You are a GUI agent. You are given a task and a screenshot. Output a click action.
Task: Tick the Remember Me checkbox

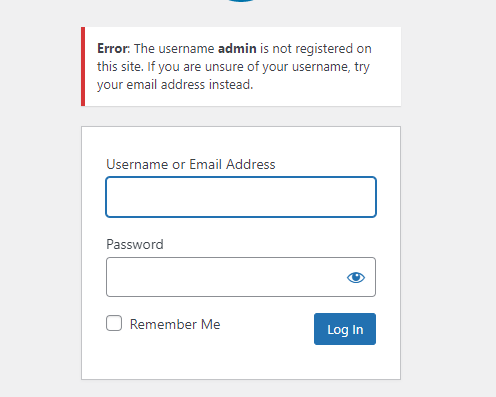(114, 323)
